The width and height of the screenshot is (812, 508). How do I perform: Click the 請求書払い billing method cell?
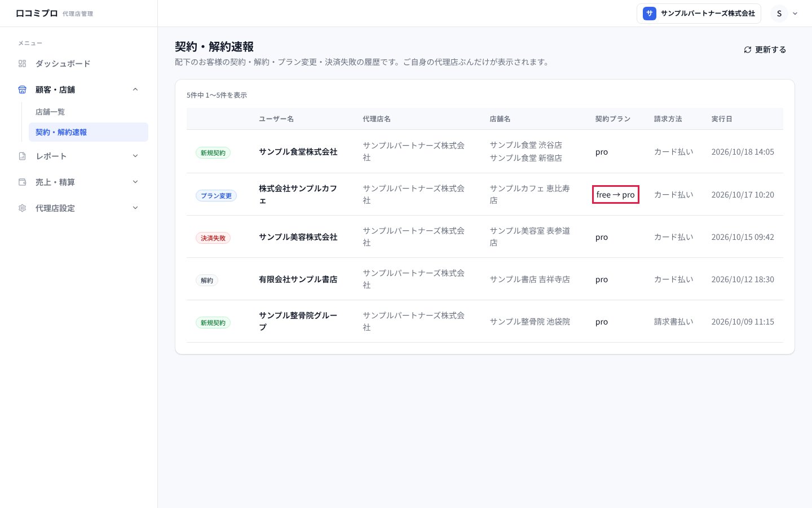coord(674,322)
